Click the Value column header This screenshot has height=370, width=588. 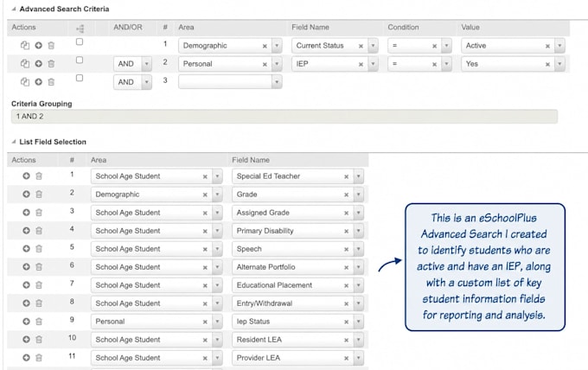tap(470, 27)
